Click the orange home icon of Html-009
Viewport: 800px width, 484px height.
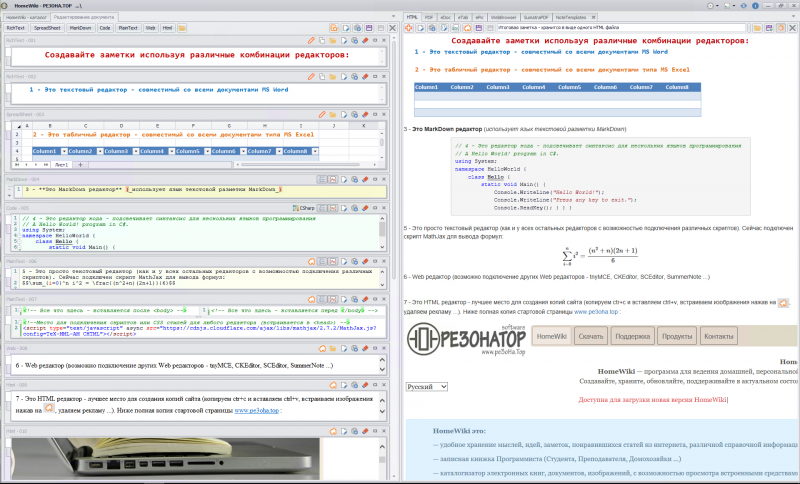click(x=333, y=385)
